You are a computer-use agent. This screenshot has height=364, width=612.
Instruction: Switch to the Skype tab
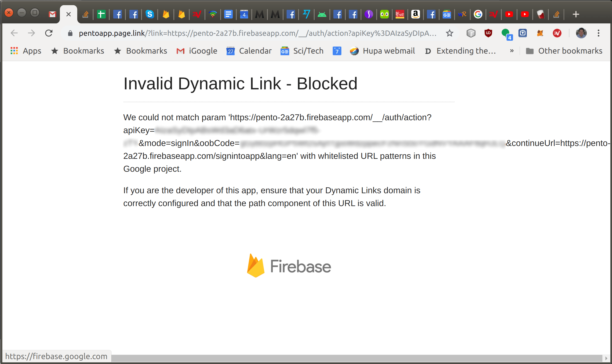click(x=150, y=15)
